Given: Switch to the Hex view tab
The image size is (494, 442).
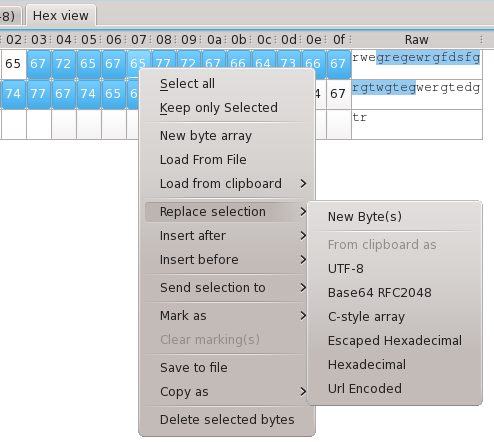Looking at the screenshot, I should 61,16.
